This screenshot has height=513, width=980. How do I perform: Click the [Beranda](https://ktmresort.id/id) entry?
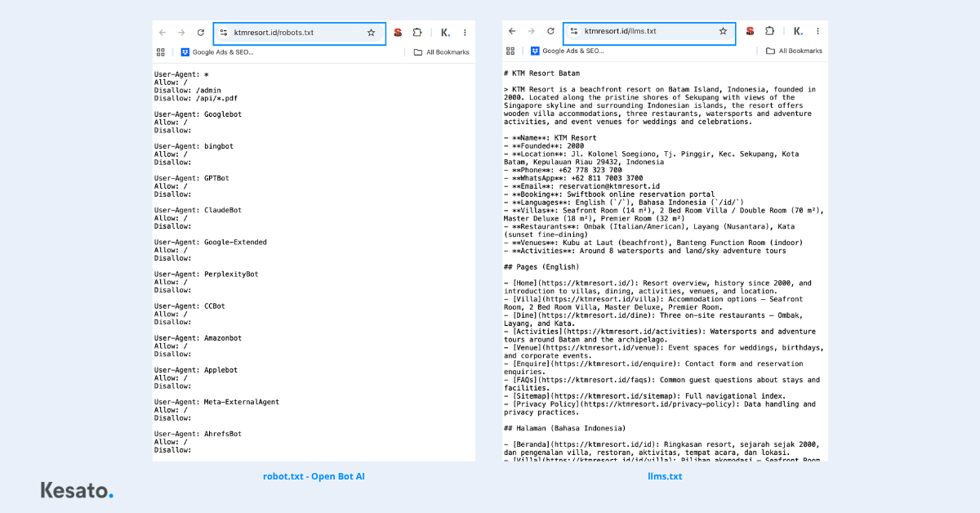(x=662, y=448)
